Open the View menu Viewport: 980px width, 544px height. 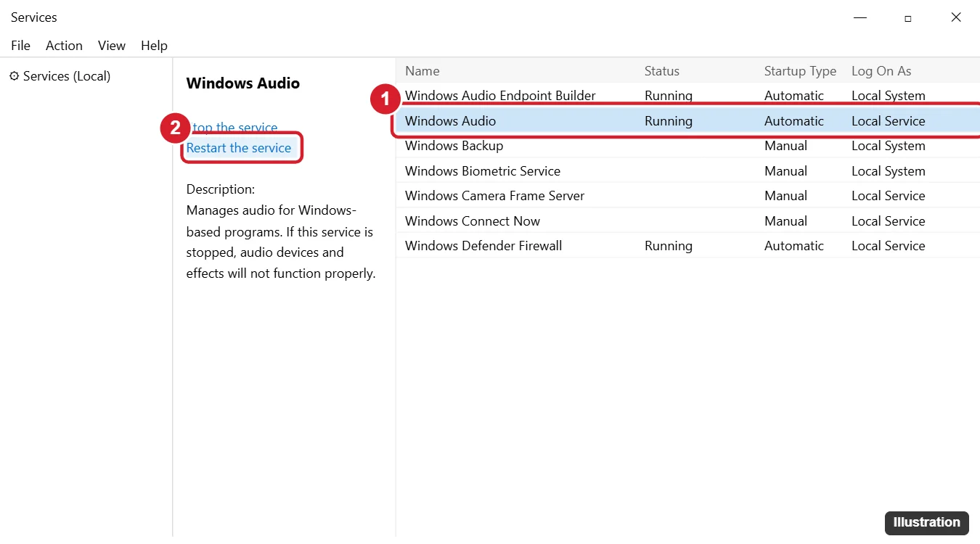(x=112, y=46)
